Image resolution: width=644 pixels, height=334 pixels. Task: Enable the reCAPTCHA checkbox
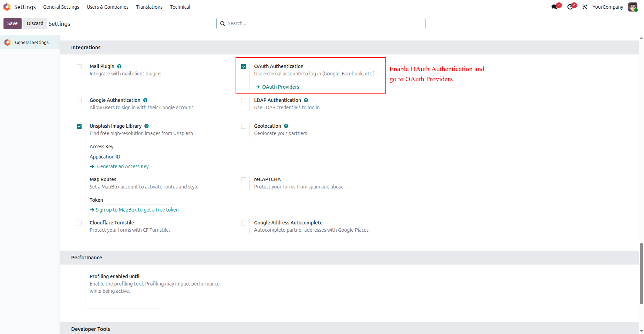click(244, 180)
